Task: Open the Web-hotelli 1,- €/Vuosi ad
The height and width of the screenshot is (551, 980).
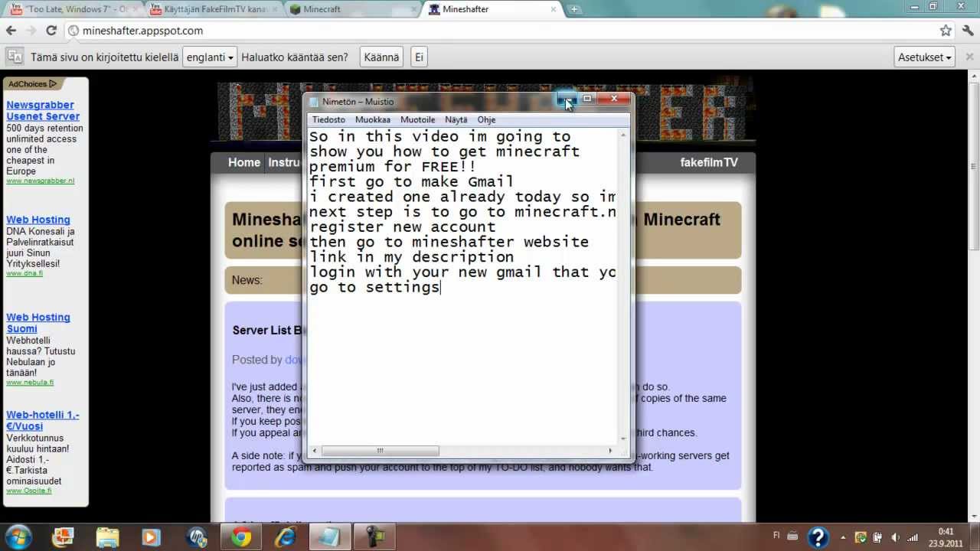Action: click(x=43, y=420)
